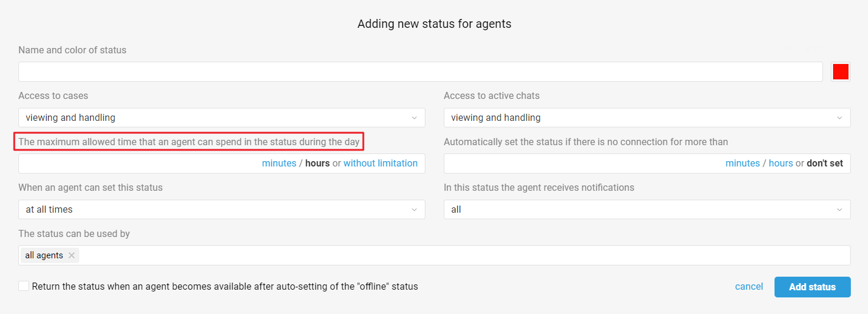868x314 pixels.
Task: Open the agent notifications dropdown
Action: click(x=647, y=209)
